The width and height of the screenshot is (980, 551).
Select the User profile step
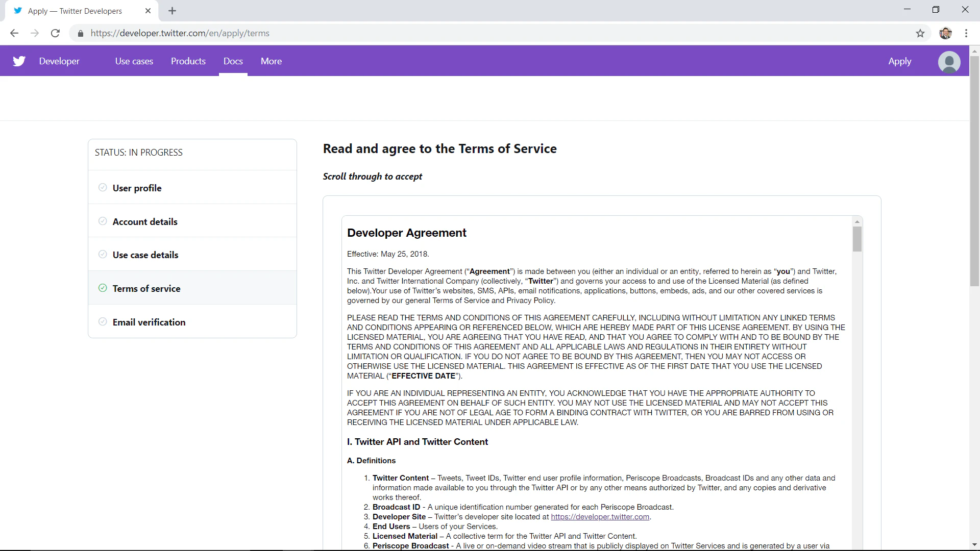coord(192,187)
